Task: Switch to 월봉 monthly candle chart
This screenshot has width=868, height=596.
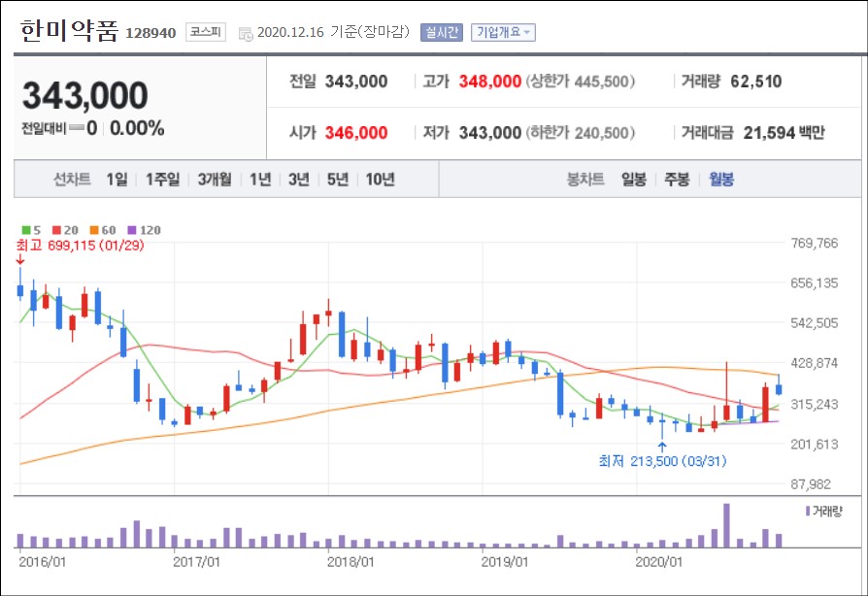Action: 721,180
